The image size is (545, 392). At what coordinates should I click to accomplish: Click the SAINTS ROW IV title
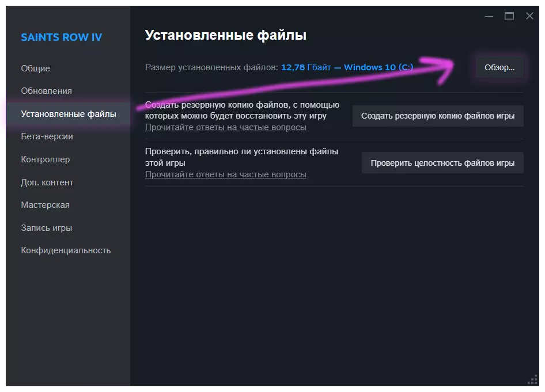tap(62, 37)
